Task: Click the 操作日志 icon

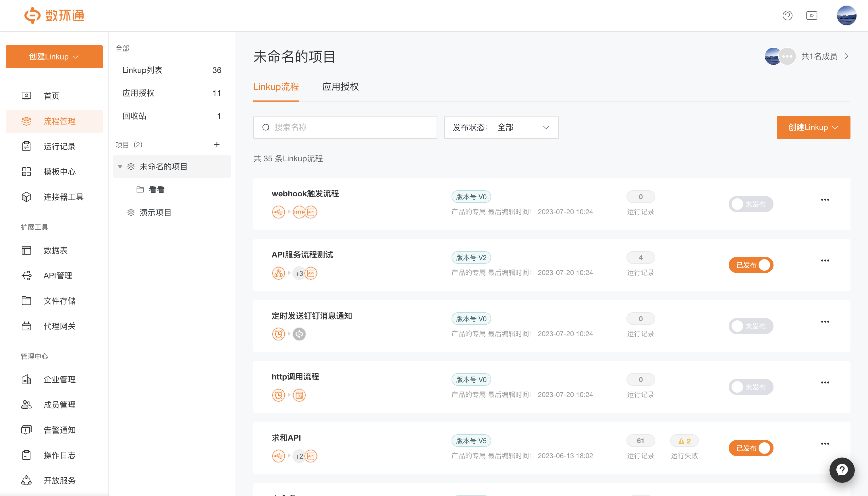Action: 26,455
